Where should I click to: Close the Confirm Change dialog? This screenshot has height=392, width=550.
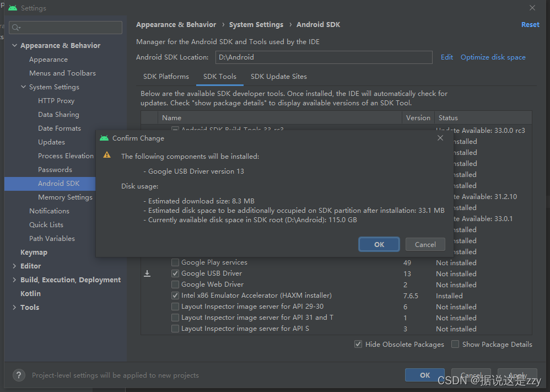(440, 138)
